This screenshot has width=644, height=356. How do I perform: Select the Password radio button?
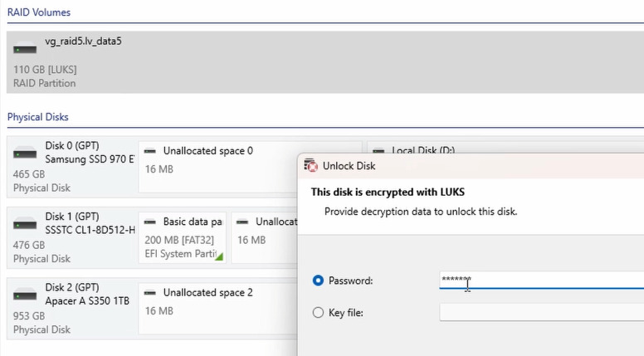click(318, 280)
